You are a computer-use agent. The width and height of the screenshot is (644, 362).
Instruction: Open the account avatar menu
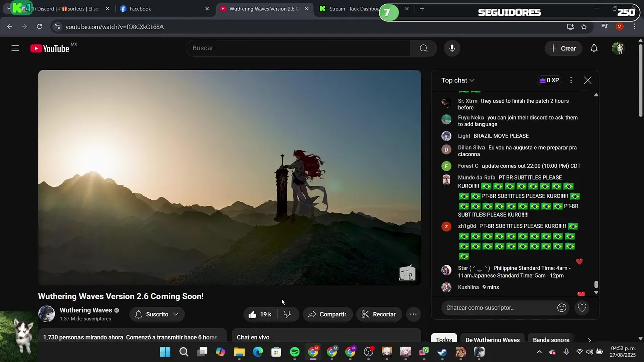pos(618,48)
